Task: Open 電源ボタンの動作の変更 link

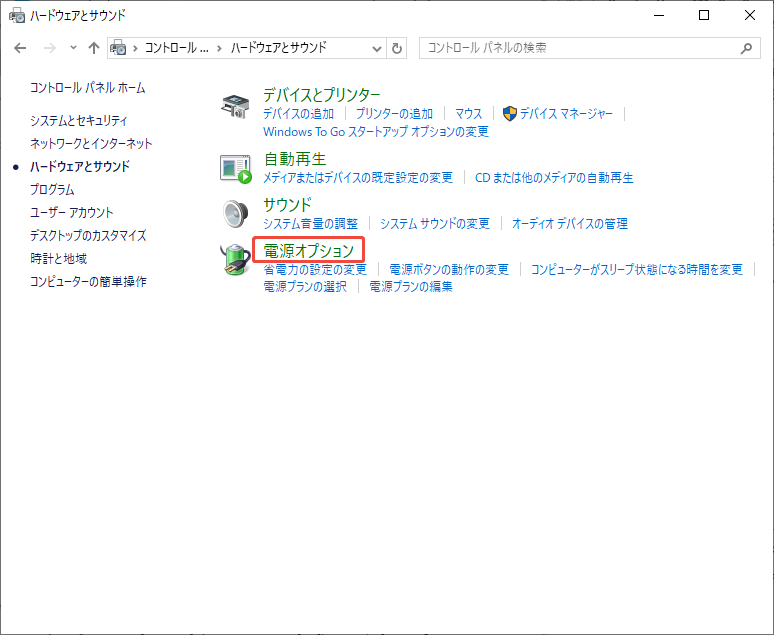Action: pos(449,270)
